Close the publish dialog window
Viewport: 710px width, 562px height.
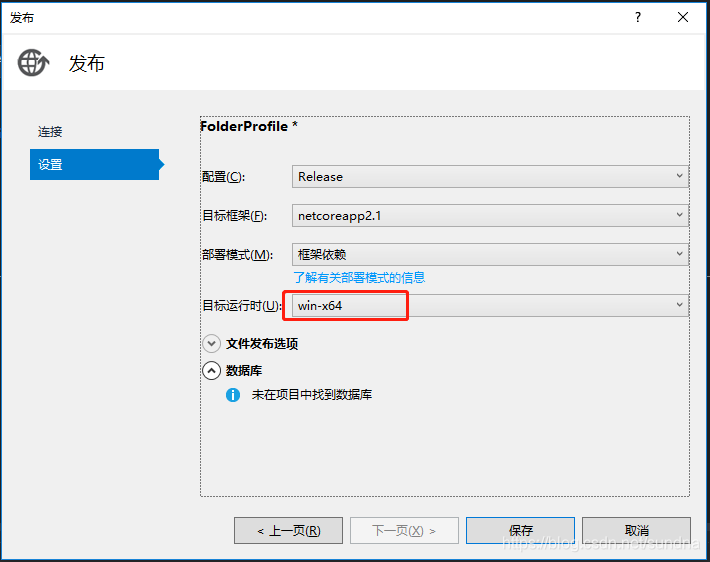(683, 17)
